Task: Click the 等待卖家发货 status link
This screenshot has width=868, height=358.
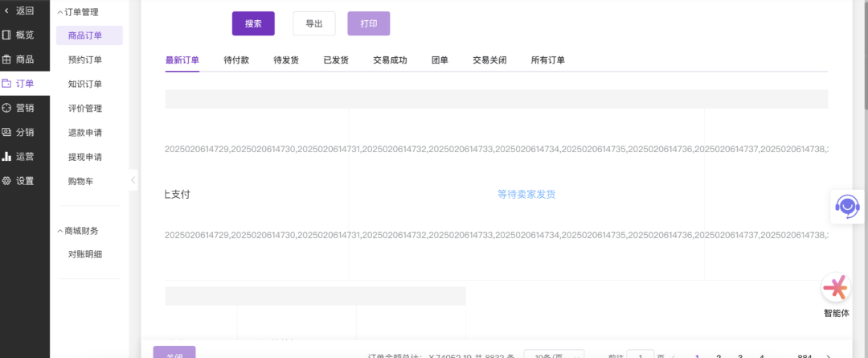Action: [x=526, y=195]
